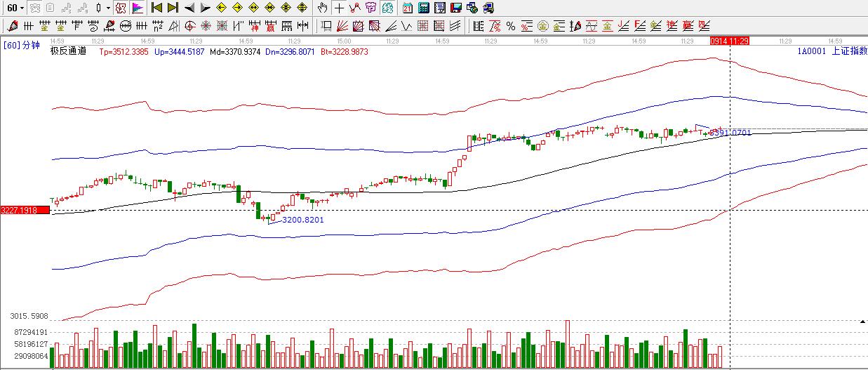Select the pencil drawing tool icon
The height and width of the screenshot is (370, 868).
coord(12,26)
